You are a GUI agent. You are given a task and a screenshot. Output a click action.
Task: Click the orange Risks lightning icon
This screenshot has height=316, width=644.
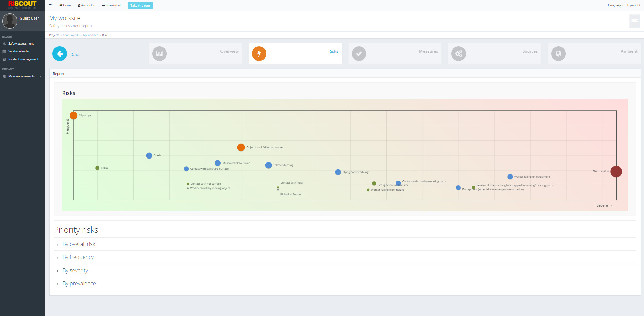(x=259, y=54)
